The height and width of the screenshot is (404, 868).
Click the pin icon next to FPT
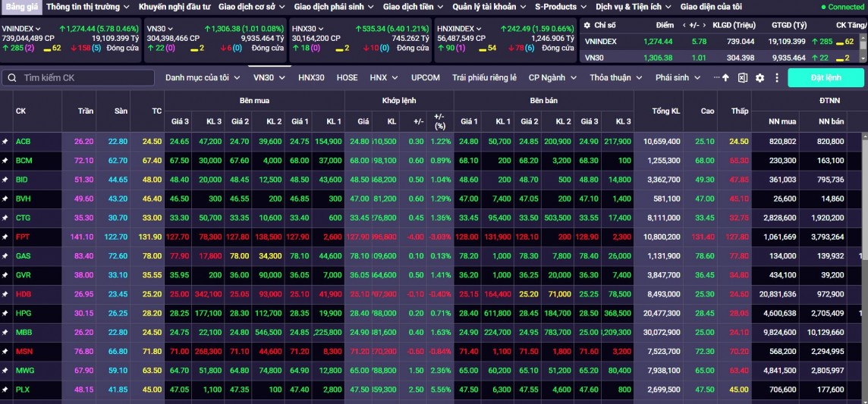[5, 236]
